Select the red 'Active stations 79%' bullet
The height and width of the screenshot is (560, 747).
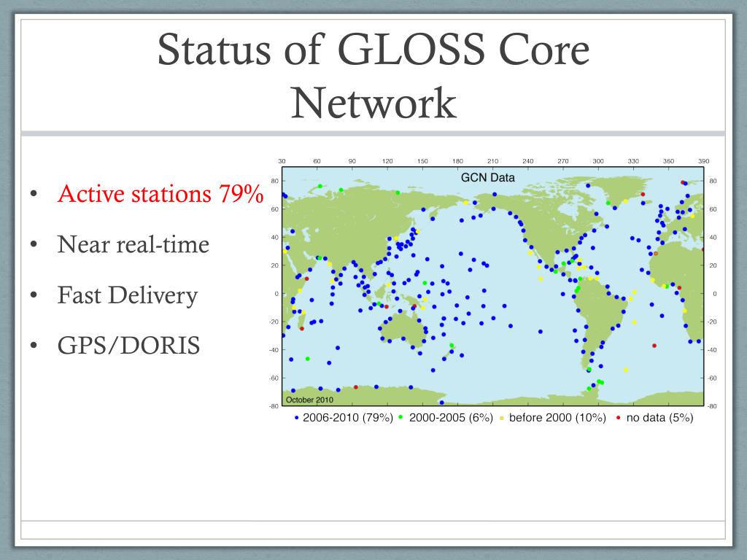(160, 194)
